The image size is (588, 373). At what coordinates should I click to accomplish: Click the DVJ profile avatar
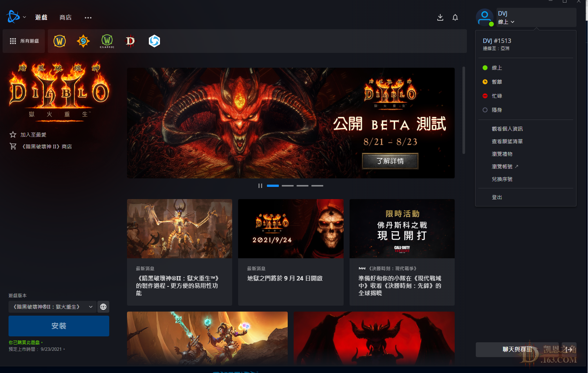coord(485,17)
